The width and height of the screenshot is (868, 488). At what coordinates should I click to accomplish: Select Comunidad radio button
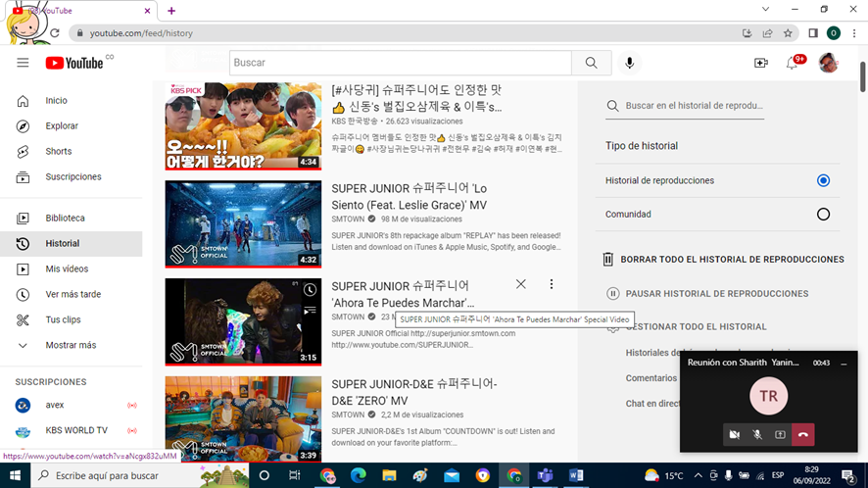[x=823, y=215]
